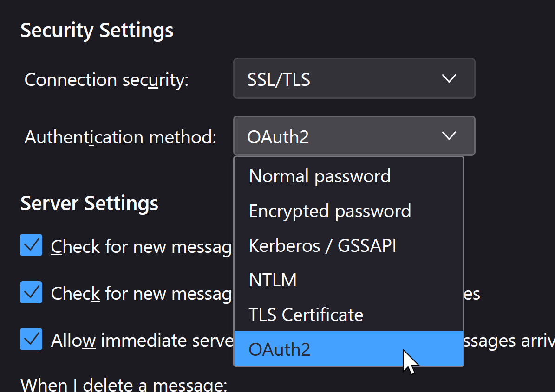This screenshot has width=555, height=392.
Task: Disable Allow immediate server notifications checkbox
Action: (x=31, y=339)
